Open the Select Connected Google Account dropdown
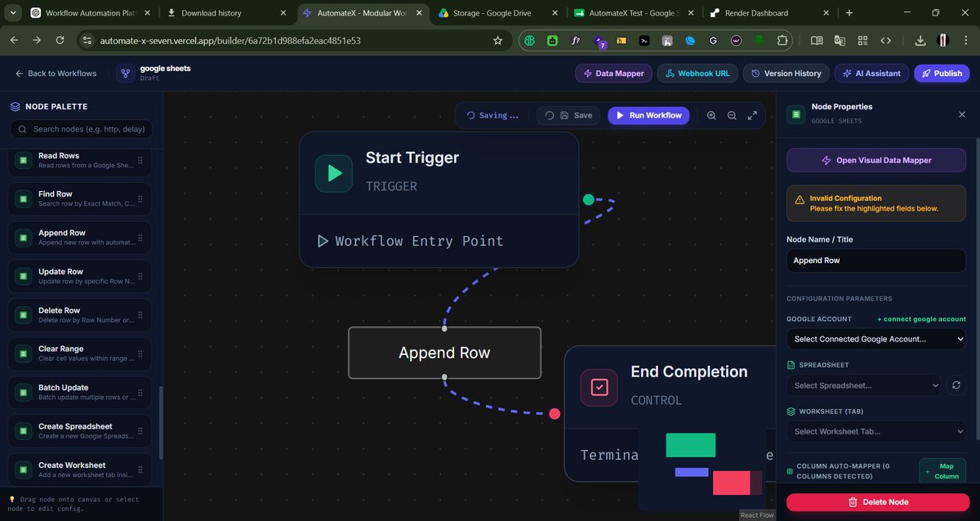This screenshot has height=521, width=980. tap(876, 339)
